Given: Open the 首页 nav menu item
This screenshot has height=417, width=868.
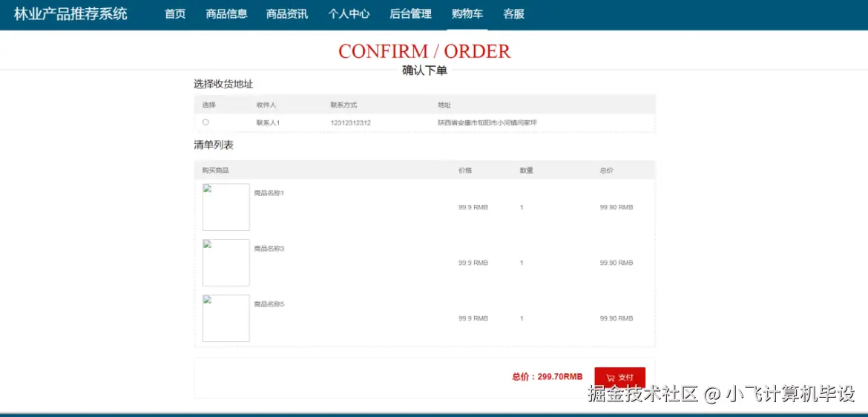Looking at the screenshot, I should (175, 14).
